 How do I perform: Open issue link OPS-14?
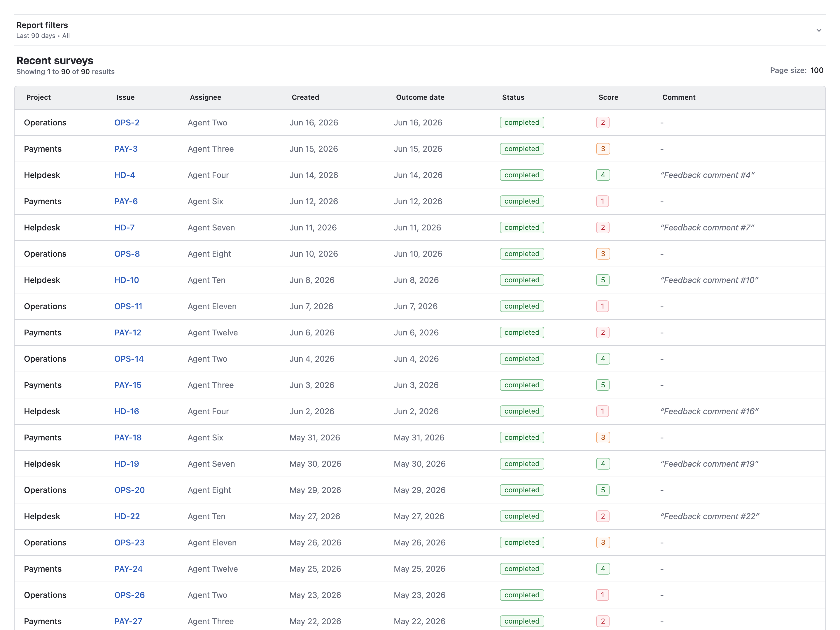click(x=129, y=358)
